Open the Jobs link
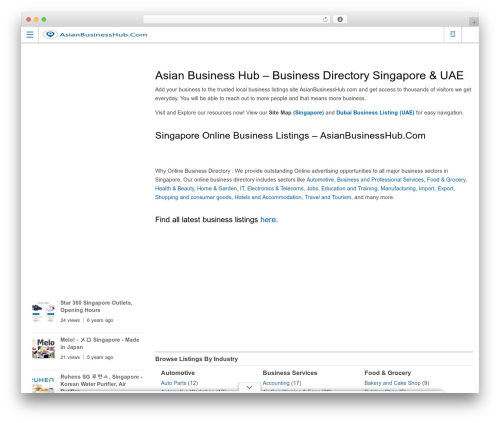The image size is (500, 423). click(x=312, y=189)
